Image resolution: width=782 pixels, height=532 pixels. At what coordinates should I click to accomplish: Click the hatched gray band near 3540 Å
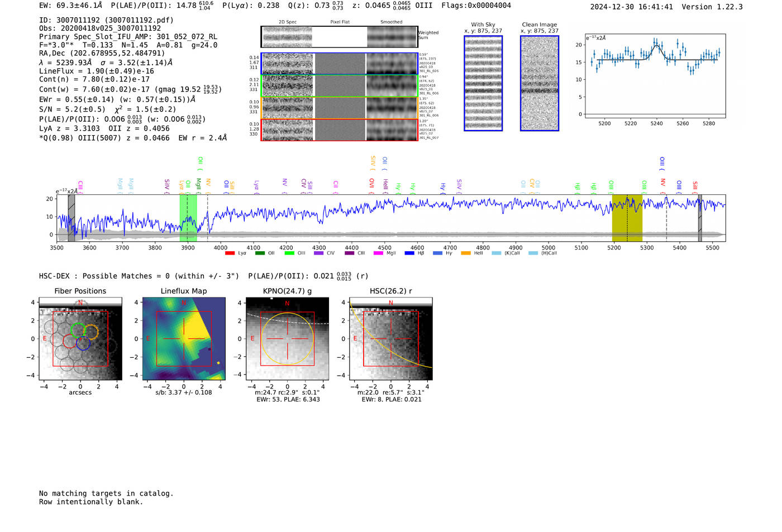71,218
